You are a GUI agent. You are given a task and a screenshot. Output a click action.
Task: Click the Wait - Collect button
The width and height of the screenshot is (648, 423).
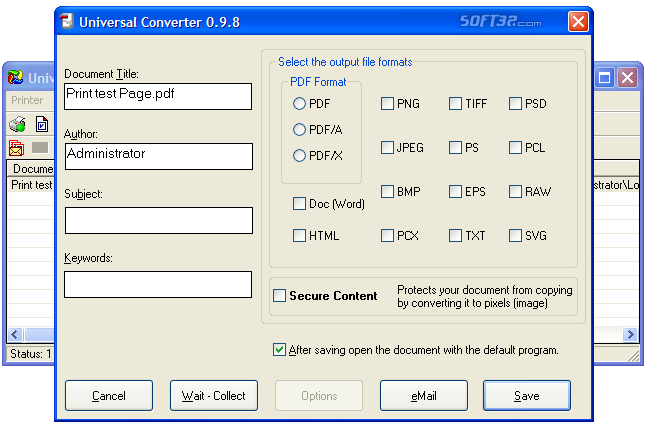pos(213,396)
